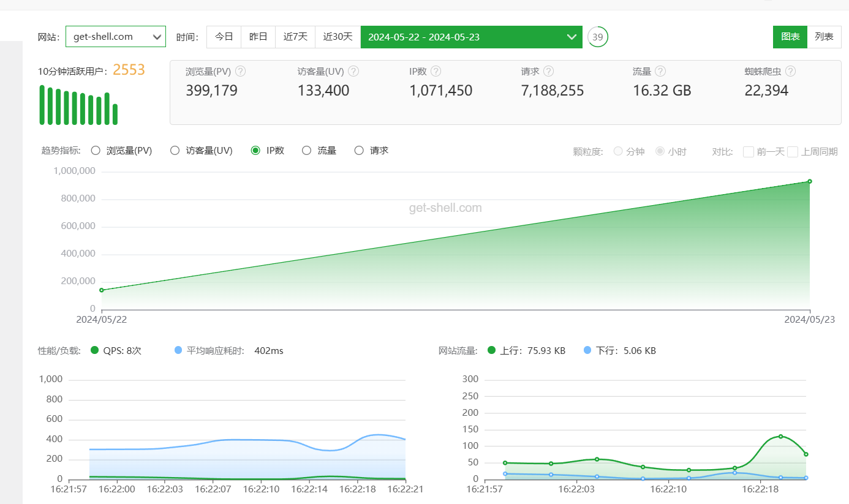Switch time range to 近7天
This screenshot has width=849, height=504.
point(295,37)
